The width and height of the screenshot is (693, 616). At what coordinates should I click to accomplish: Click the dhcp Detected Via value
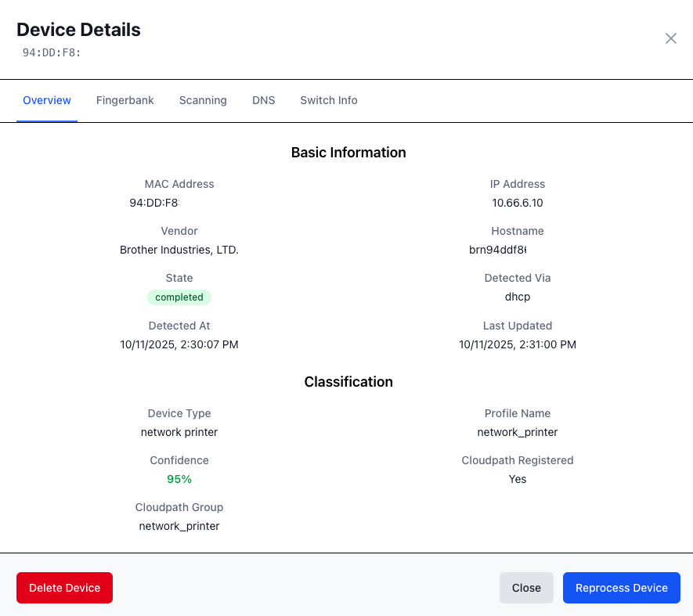coord(518,297)
